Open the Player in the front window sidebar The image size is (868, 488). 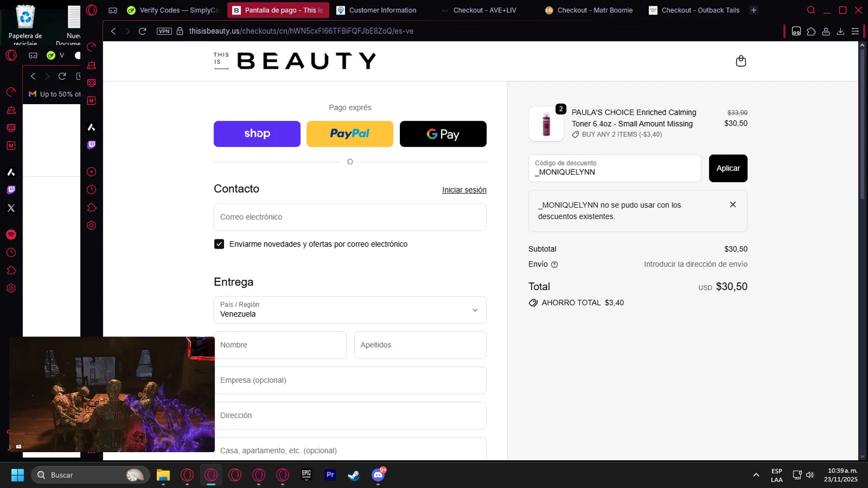[91, 172]
